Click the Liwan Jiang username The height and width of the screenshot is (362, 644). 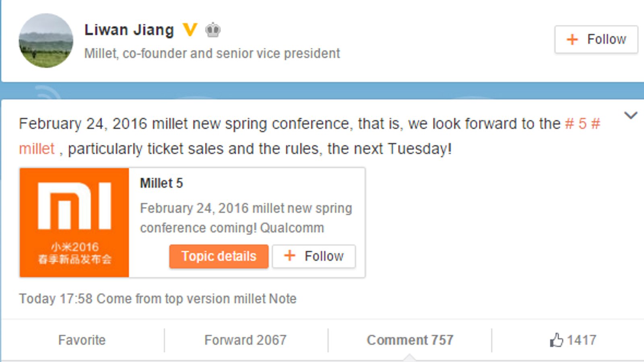pyautogui.click(x=129, y=30)
